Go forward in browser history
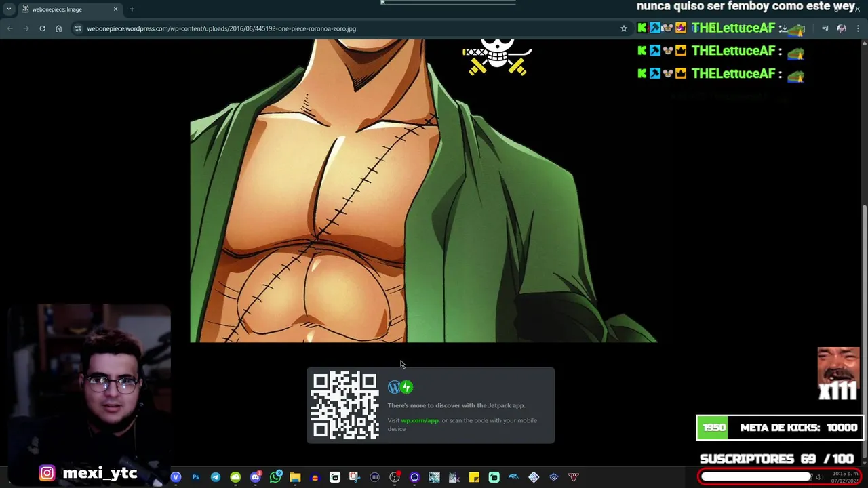868x488 pixels. (26, 28)
